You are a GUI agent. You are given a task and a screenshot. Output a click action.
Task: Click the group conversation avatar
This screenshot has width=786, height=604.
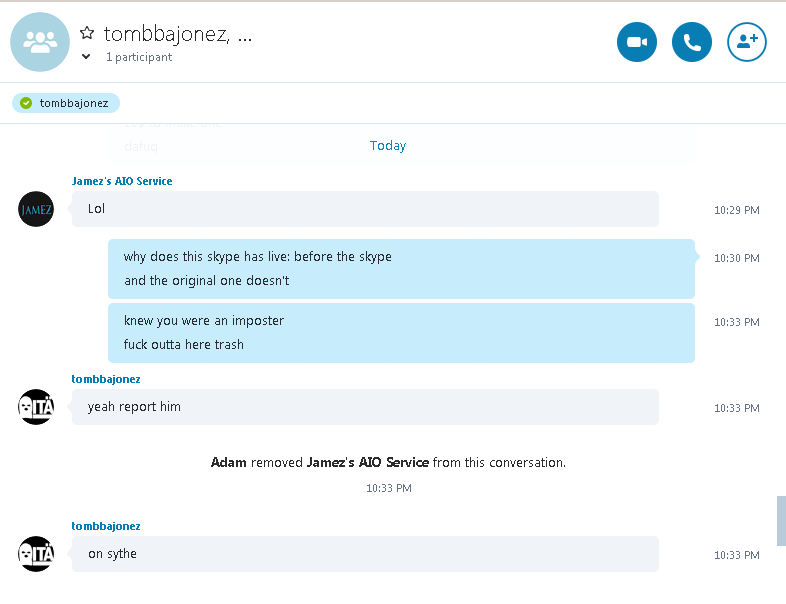tap(40, 42)
